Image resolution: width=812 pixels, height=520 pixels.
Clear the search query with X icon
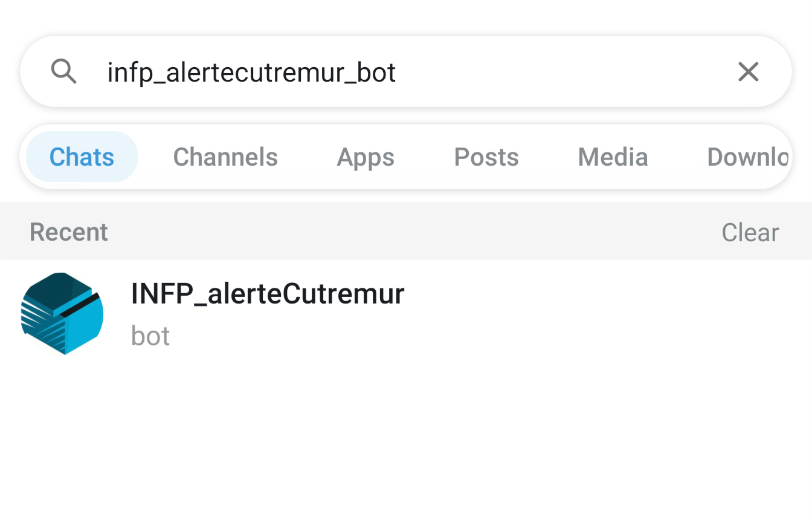click(x=748, y=72)
